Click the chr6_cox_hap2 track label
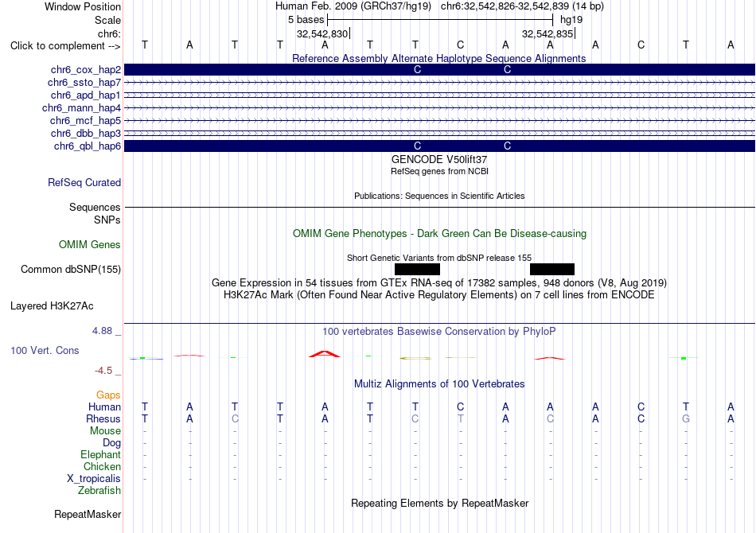 [x=86, y=70]
